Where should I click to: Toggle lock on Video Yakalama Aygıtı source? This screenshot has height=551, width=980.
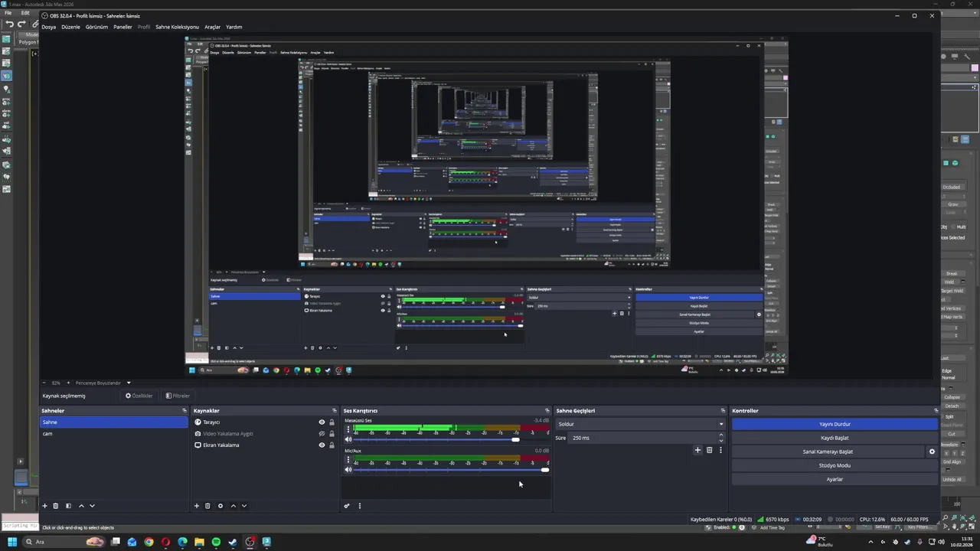click(332, 434)
